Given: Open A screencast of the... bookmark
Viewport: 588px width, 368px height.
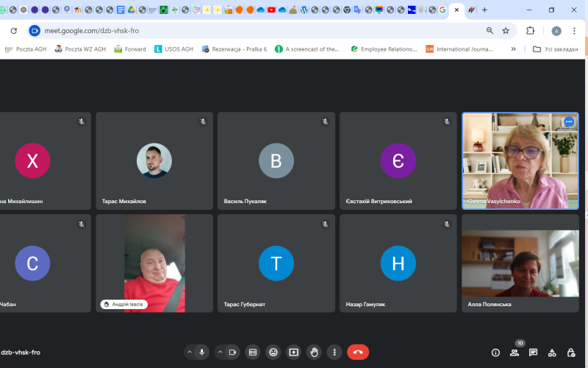Looking at the screenshot, I should pyautogui.click(x=307, y=49).
